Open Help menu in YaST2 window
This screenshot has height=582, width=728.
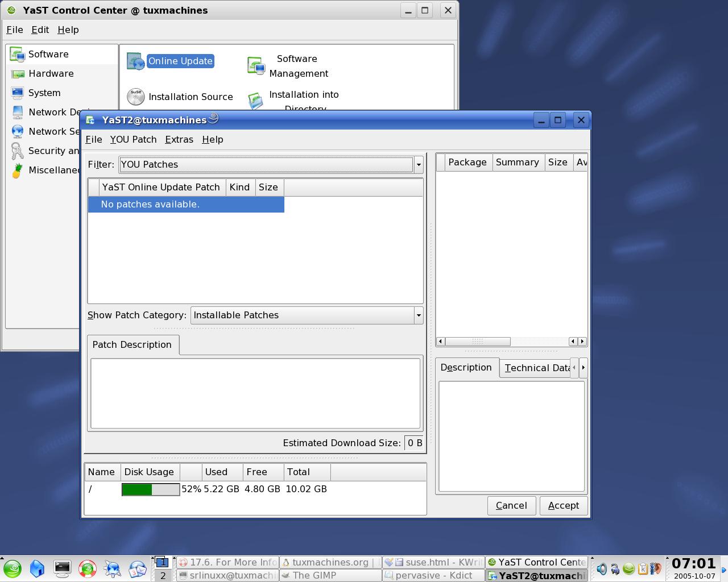[213, 139]
